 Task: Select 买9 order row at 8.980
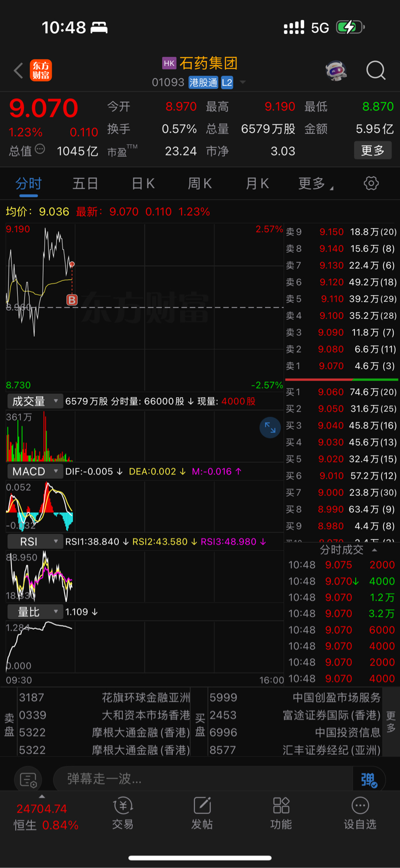(x=341, y=526)
